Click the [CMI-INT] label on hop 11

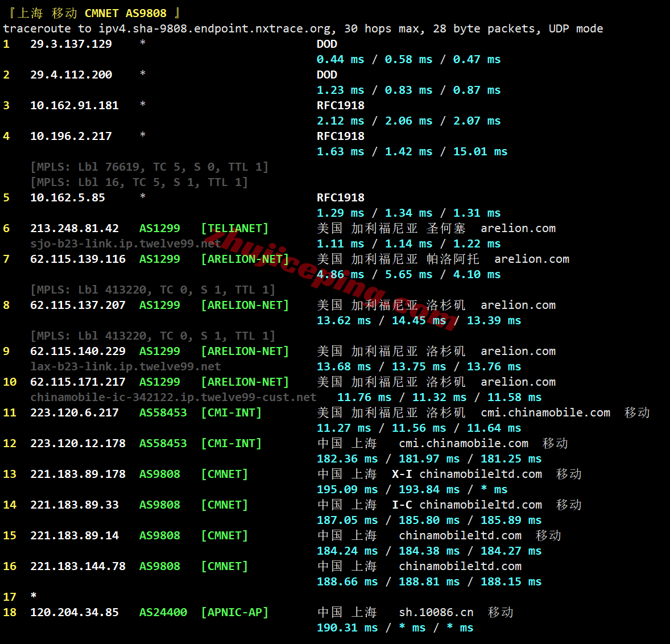[231, 413]
